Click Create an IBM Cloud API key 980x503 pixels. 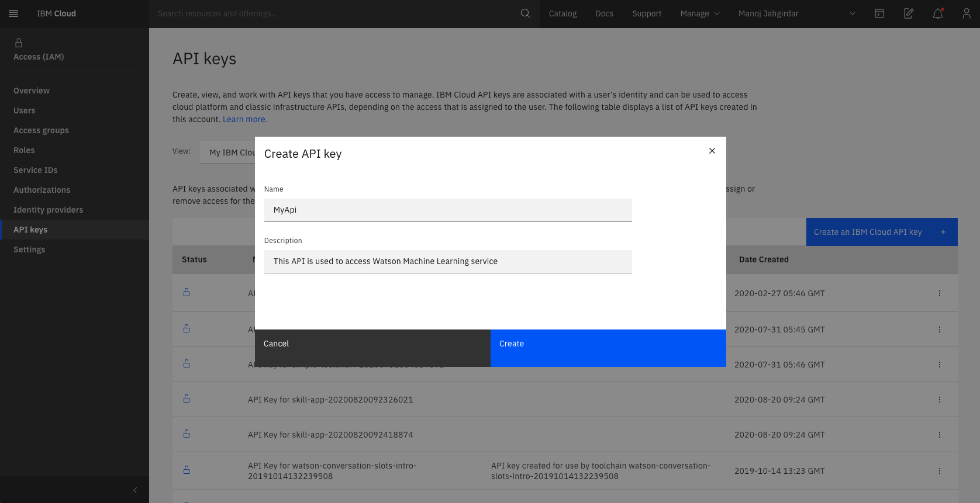click(882, 232)
